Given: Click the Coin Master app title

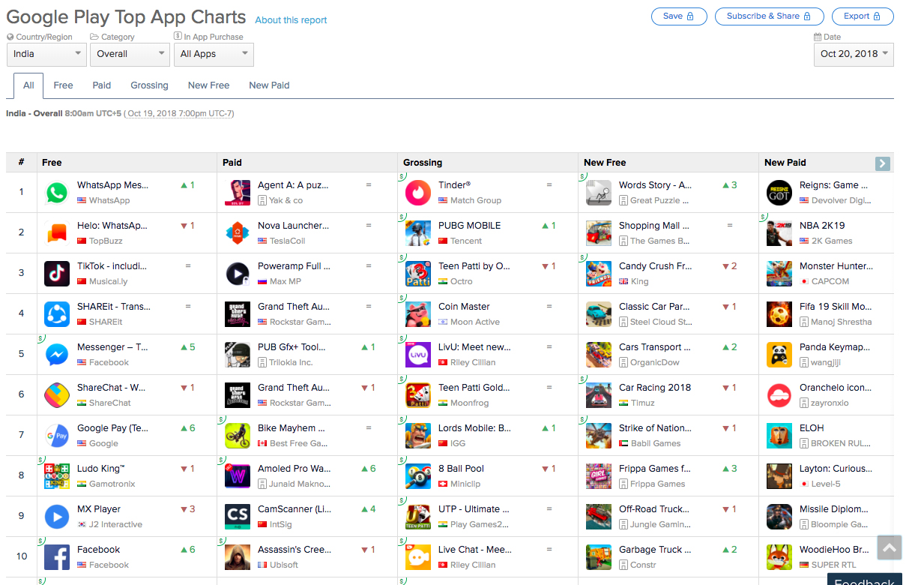Looking at the screenshot, I should 464,307.
